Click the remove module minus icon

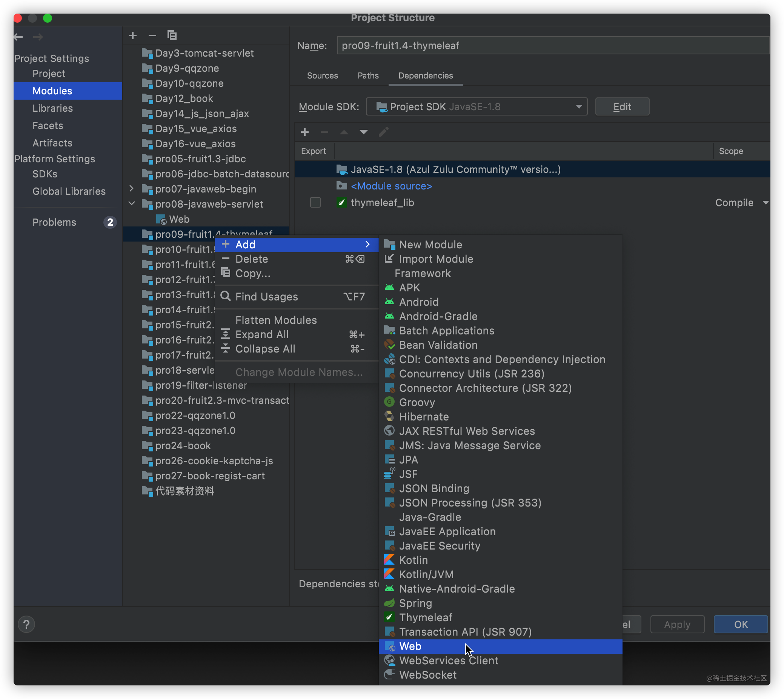(x=152, y=36)
